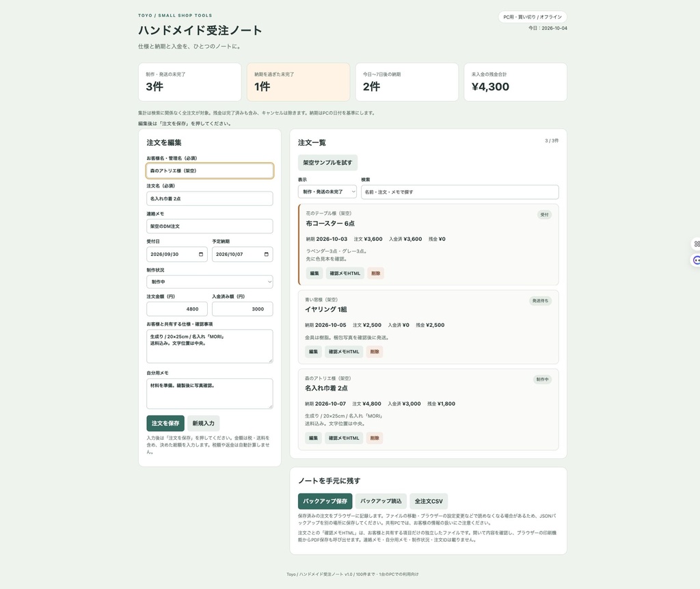The image size is (700, 589).
Task: Click the 布コースター 6点 order title
Action: point(330,224)
